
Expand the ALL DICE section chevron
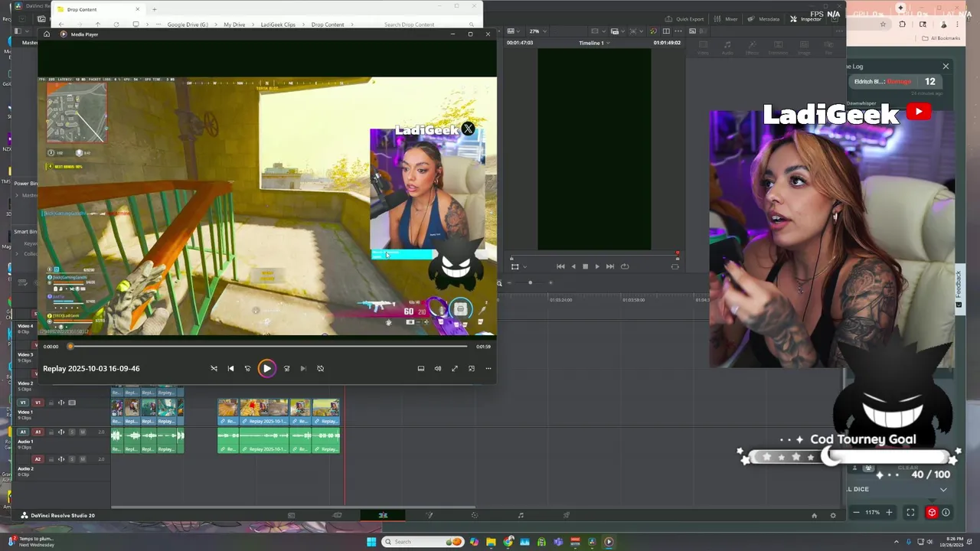pyautogui.click(x=943, y=489)
